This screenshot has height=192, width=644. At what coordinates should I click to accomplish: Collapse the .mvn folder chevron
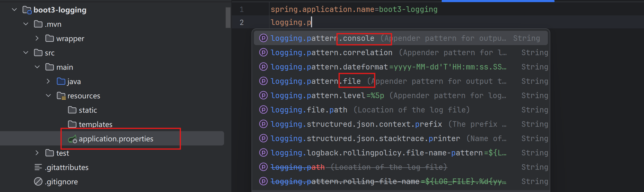pos(26,24)
